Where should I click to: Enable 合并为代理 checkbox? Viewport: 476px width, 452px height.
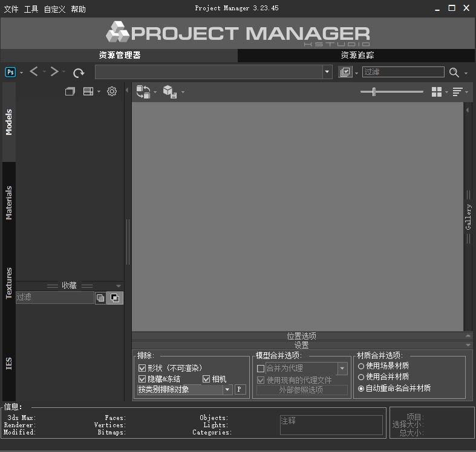[261, 369]
